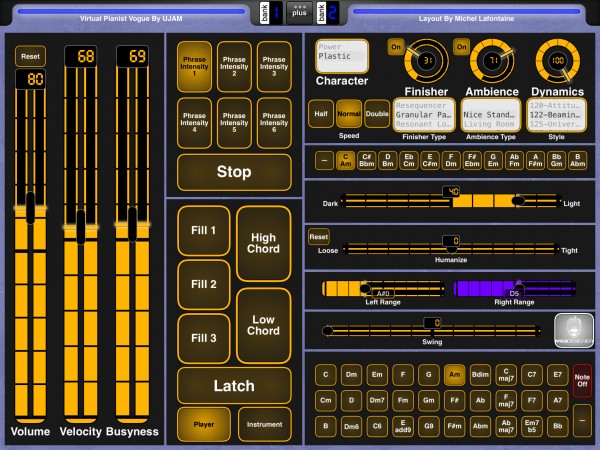Viewport: 600px width, 450px height.
Task: Click the Dynamics knob
Action: tap(558, 61)
